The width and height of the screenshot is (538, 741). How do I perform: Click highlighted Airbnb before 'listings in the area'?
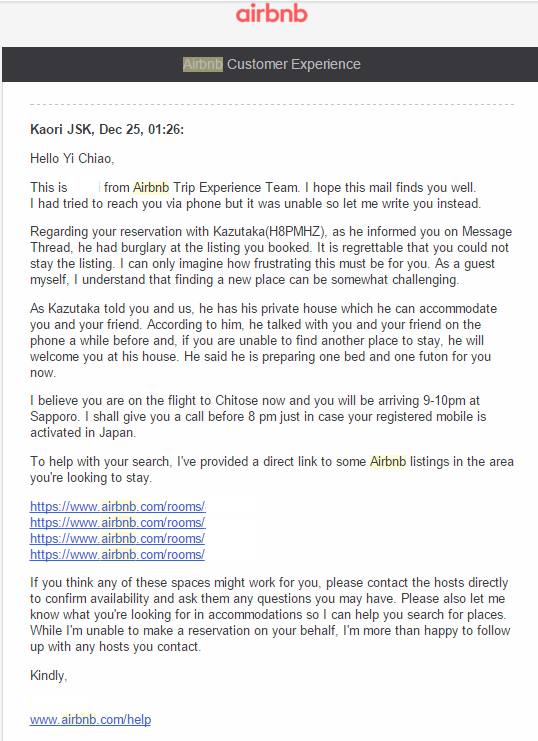tap(388, 462)
